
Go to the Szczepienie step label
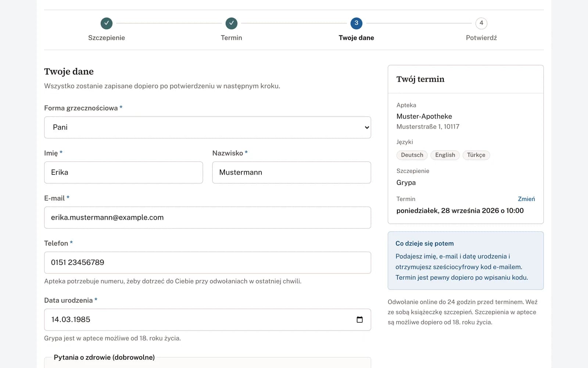tap(107, 38)
